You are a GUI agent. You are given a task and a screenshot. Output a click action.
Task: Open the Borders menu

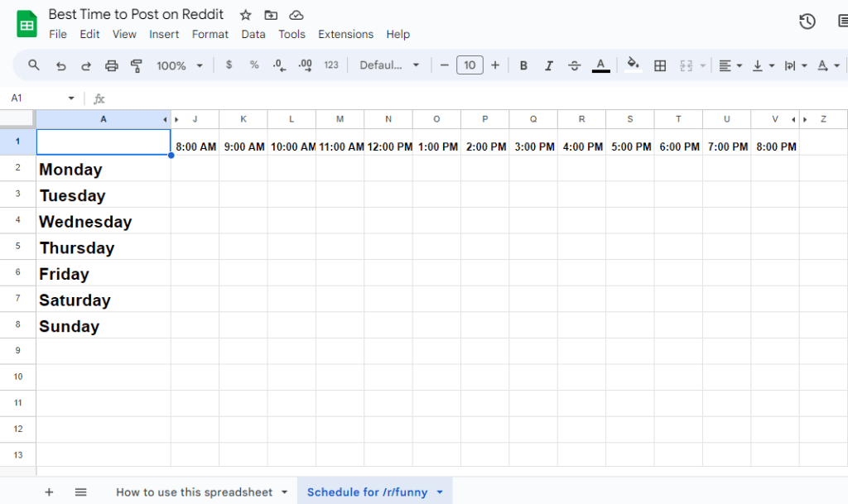[660, 65]
